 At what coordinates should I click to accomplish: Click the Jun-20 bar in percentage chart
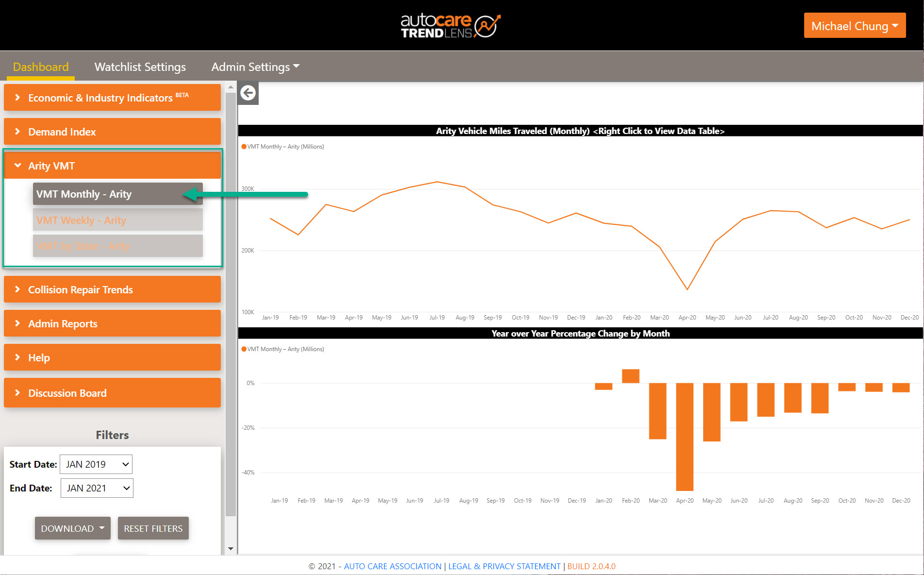[739, 402]
